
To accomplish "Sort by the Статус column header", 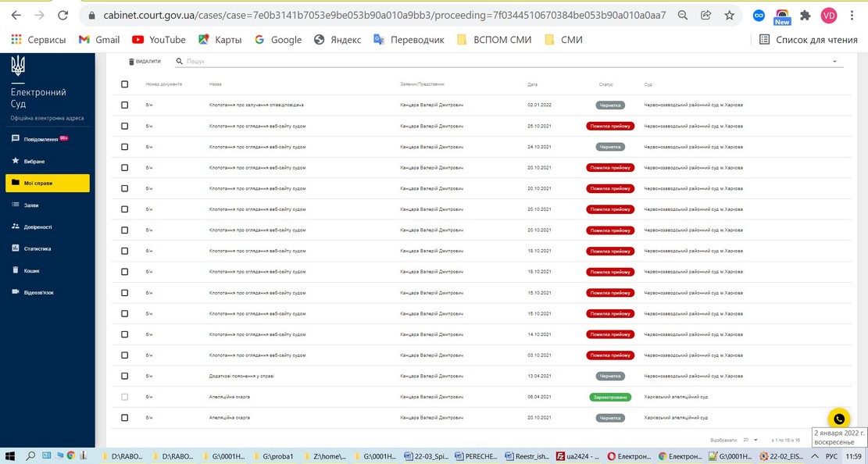I will pyautogui.click(x=605, y=84).
